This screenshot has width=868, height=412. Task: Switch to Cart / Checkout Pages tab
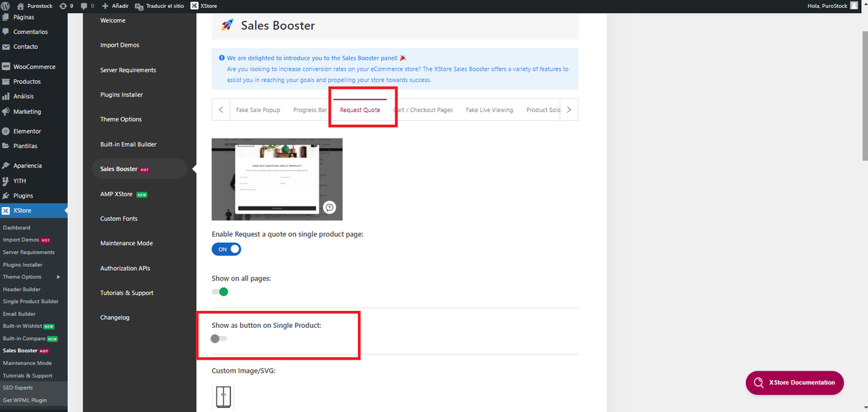tap(423, 110)
